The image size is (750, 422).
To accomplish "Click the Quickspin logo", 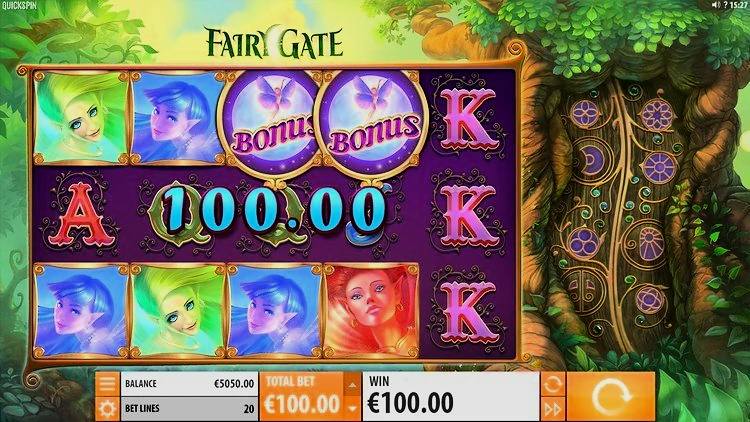I will [19, 6].
